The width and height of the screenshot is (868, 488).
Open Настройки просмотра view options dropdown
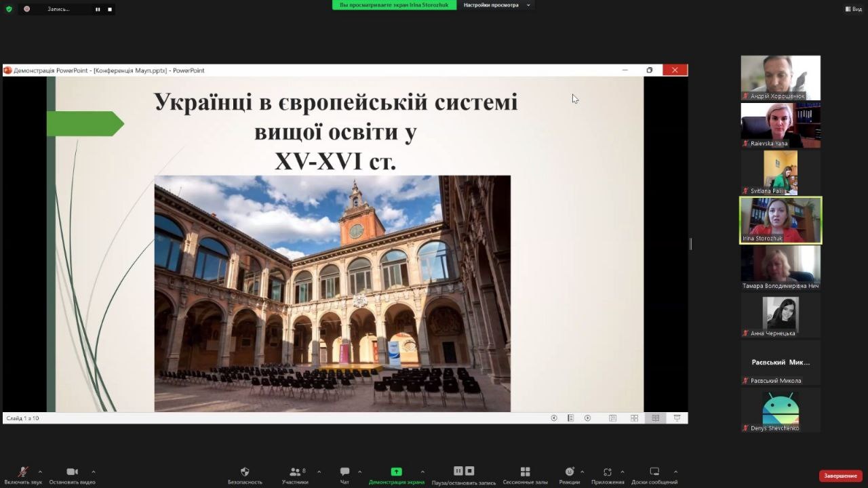coord(496,5)
